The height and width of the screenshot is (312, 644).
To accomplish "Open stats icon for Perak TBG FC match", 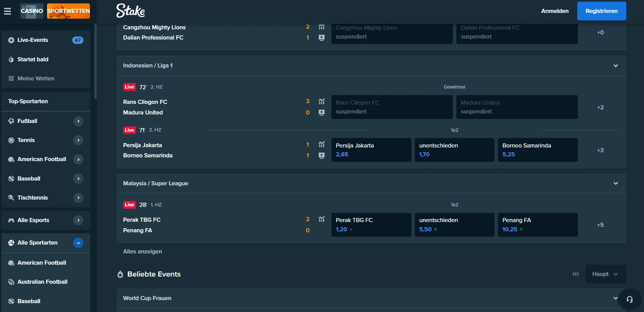I will (x=321, y=219).
